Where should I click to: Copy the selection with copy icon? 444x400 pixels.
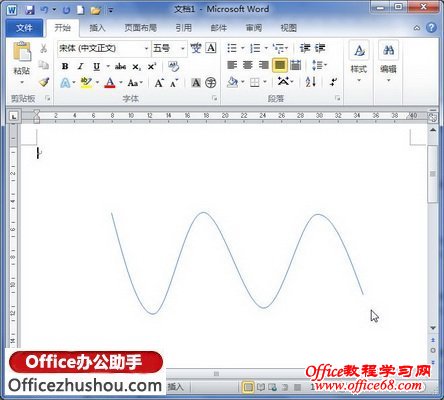tap(44, 65)
